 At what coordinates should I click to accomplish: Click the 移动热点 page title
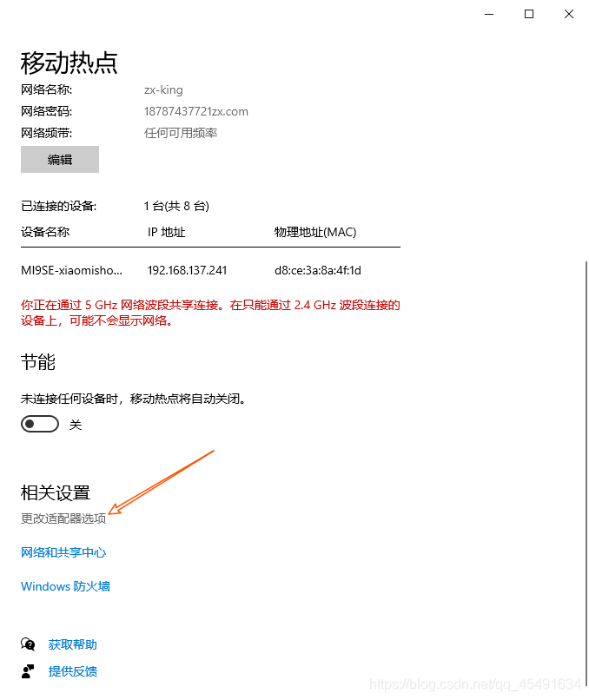69,63
